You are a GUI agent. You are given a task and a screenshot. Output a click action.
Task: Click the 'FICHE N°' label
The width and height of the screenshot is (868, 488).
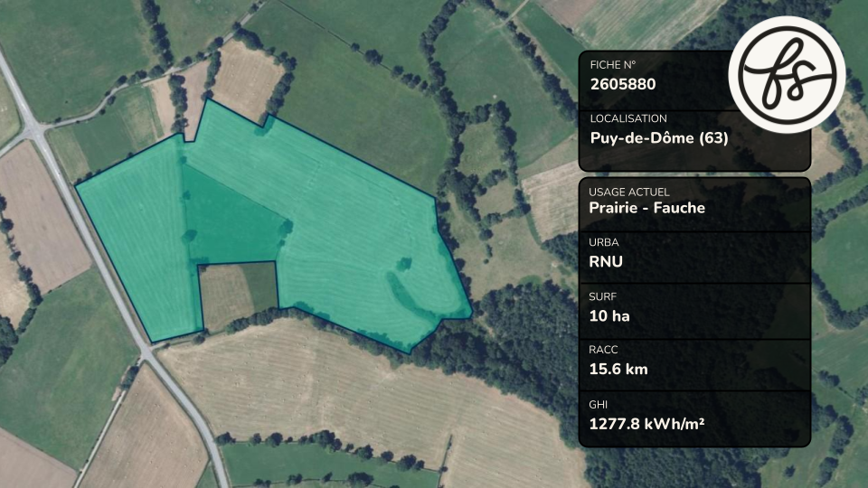613,65
